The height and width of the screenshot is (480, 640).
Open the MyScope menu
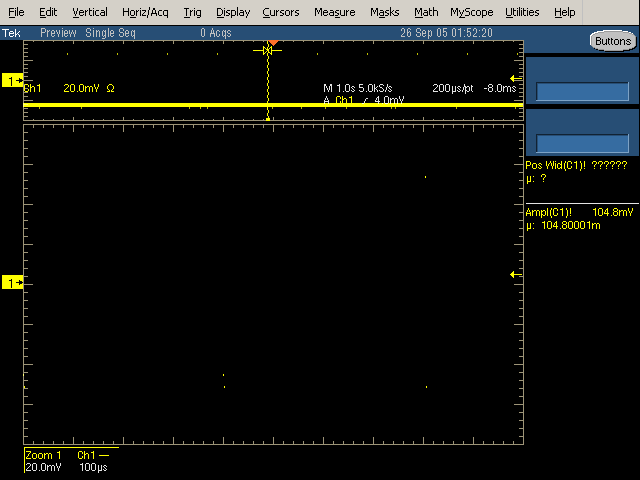tap(471, 12)
